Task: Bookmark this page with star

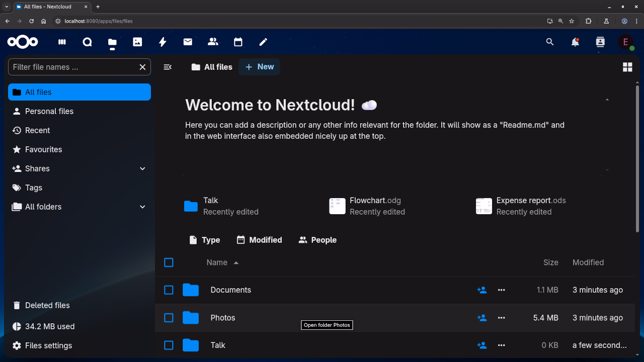Action: coord(572,21)
